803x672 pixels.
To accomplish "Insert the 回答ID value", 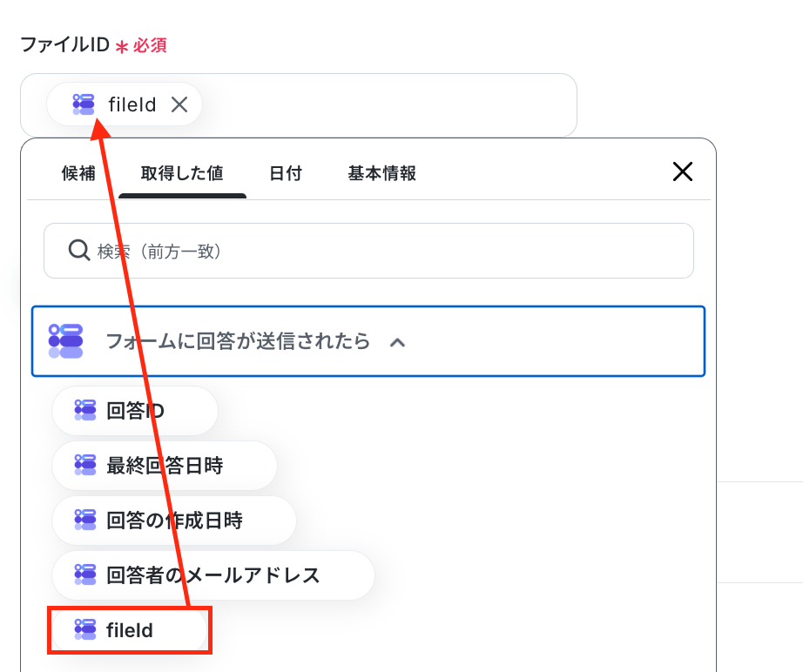I will tap(135, 411).
